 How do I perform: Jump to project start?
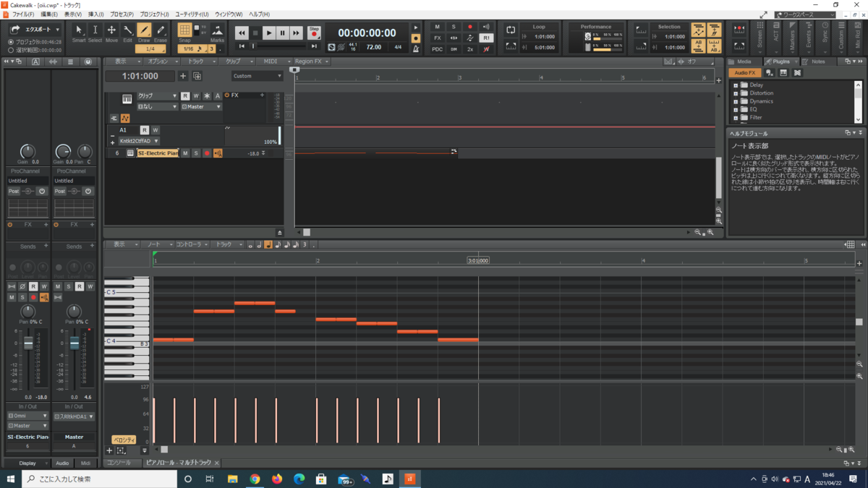242,46
